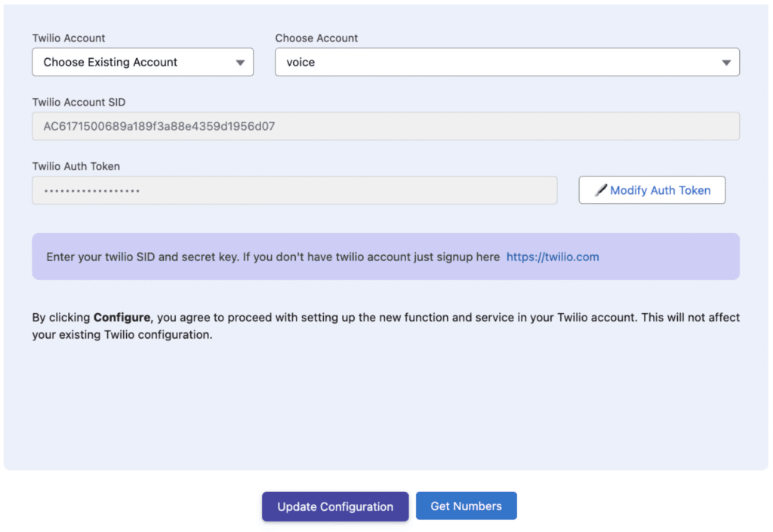773x532 pixels.
Task: Focus the masked Twilio Auth Token field
Action: pyautogui.click(x=294, y=190)
